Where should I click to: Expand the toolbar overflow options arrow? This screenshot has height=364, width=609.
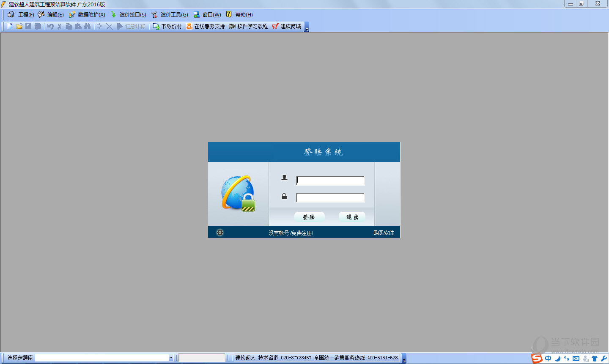[307, 27]
